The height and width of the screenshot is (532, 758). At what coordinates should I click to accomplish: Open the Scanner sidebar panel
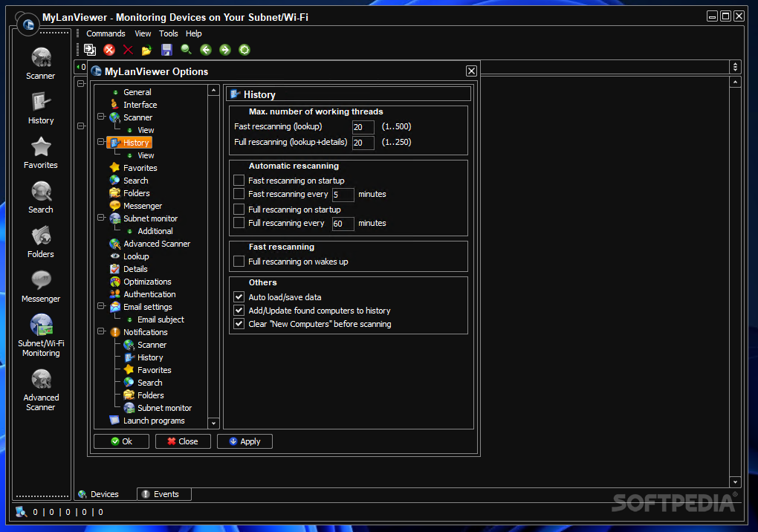click(41, 64)
